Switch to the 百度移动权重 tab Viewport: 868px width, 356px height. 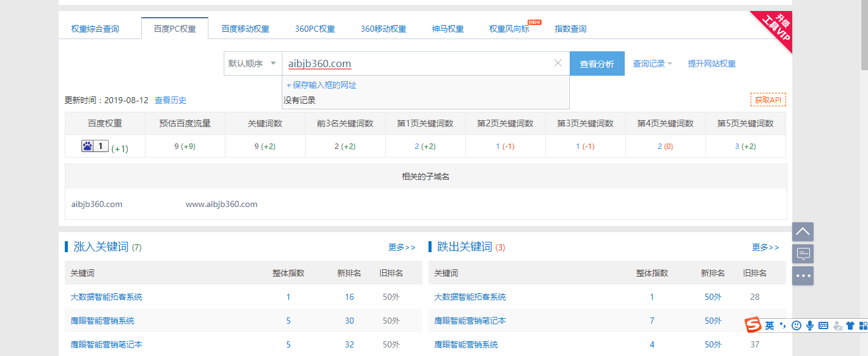[245, 29]
